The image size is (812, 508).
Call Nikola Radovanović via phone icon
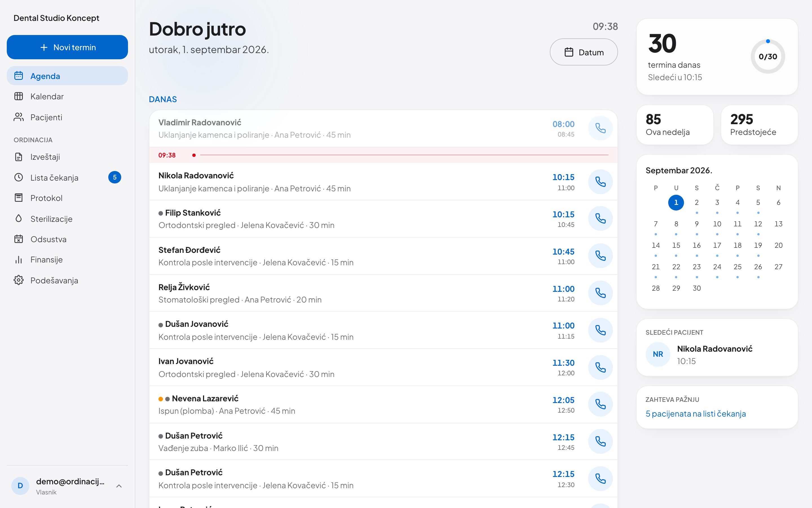click(x=600, y=182)
